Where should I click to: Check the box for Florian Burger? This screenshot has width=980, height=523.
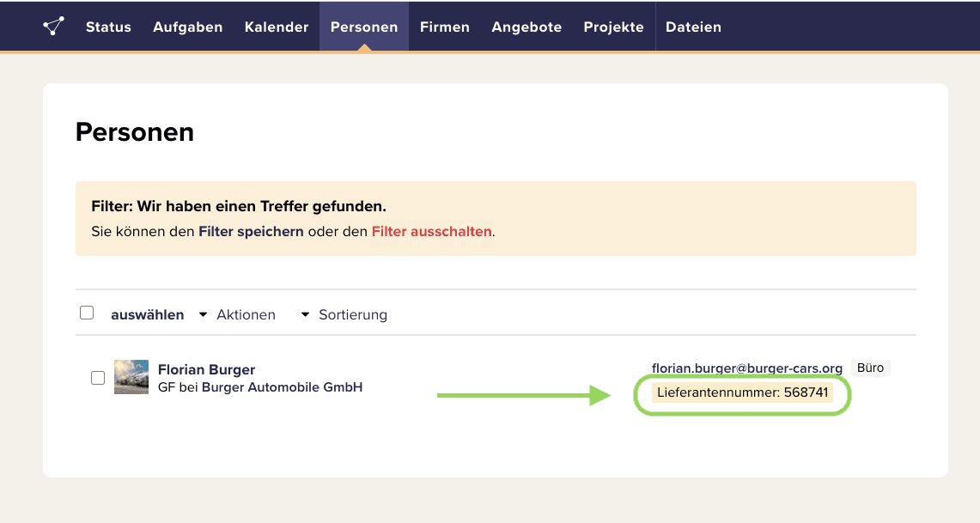coord(98,378)
